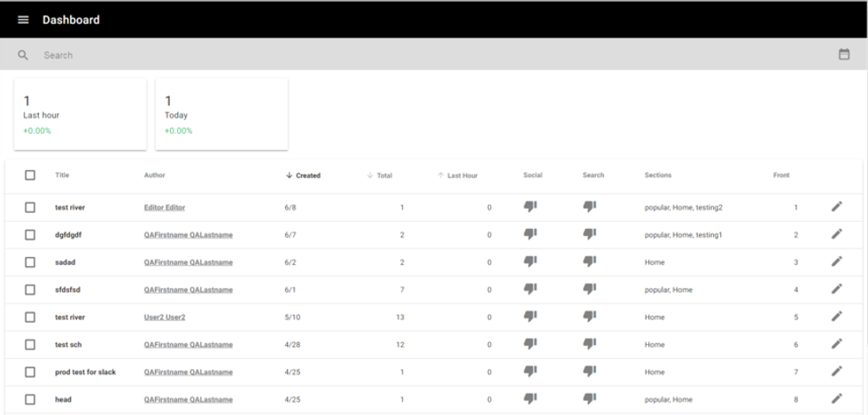Viewport: 868px width, 415px height.
Task: Click Social thumbs-down for head row
Action: [531, 399]
